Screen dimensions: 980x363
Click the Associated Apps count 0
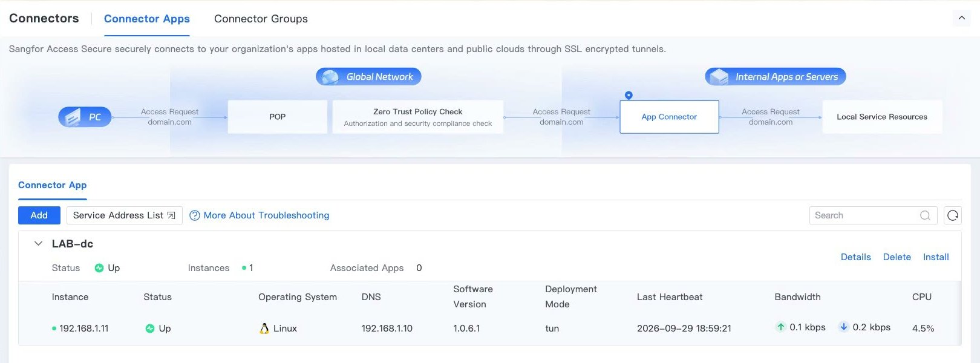click(x=419, y=268)
